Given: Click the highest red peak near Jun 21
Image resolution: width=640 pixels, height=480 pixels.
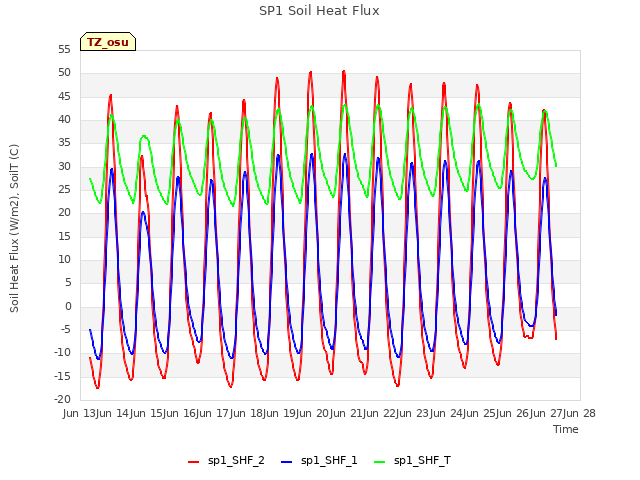Looking at the screenshot, I should point(344,72).
